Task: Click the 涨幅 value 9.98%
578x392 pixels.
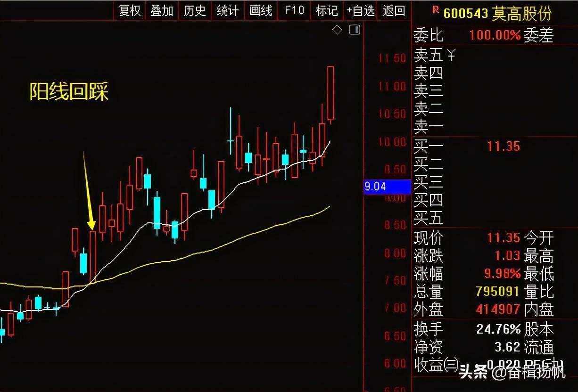Action: click(503, 274)
